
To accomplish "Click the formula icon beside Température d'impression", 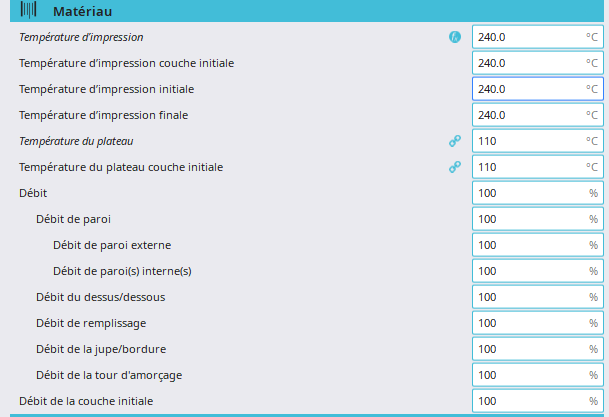I will 455,37.
